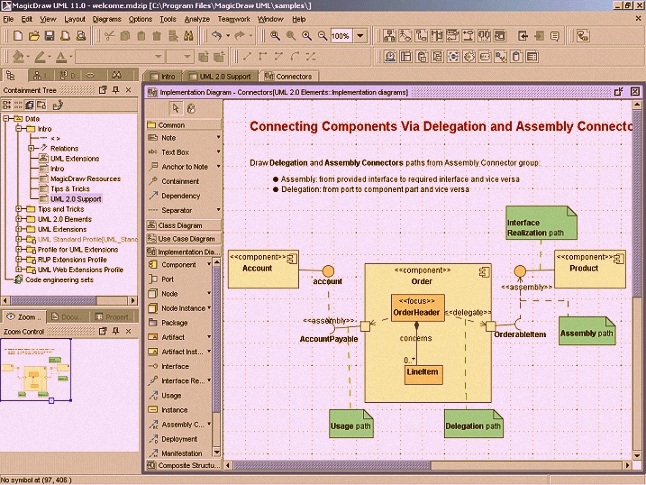The width and height of the screenshot is (646, 485).
Task: Click the Find binoculars icon
Action: (x=188, y=36)
